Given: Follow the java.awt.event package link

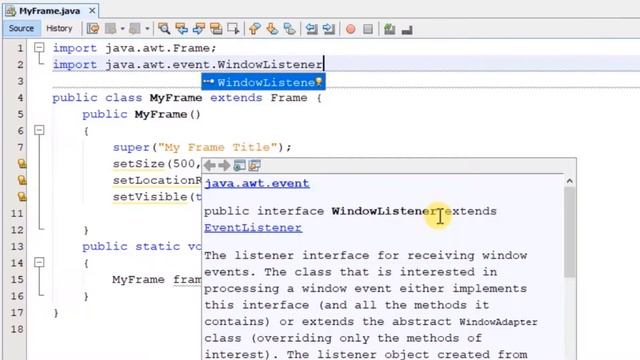Looking at the screenshot, I should [x=257, y=184].
